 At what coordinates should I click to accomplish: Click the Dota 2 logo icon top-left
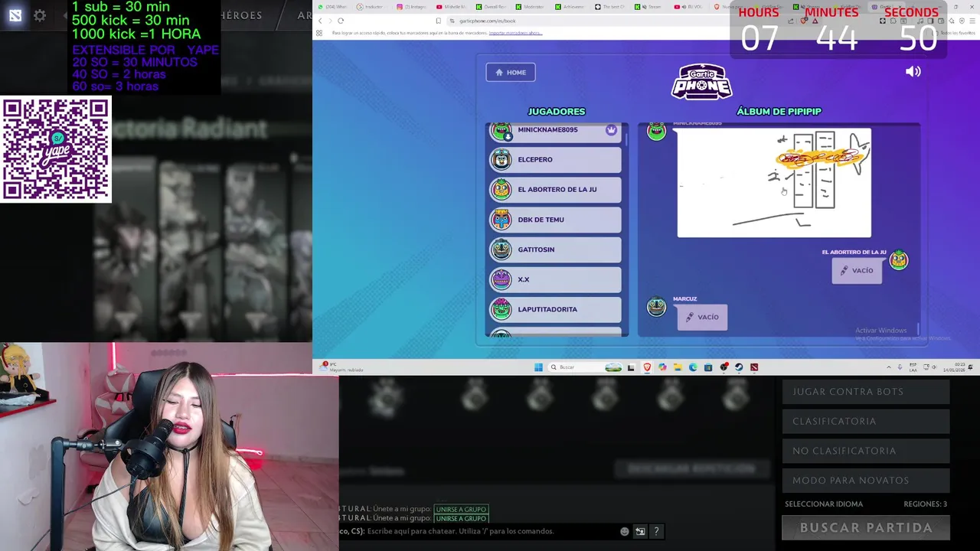[x=15, y=15]
